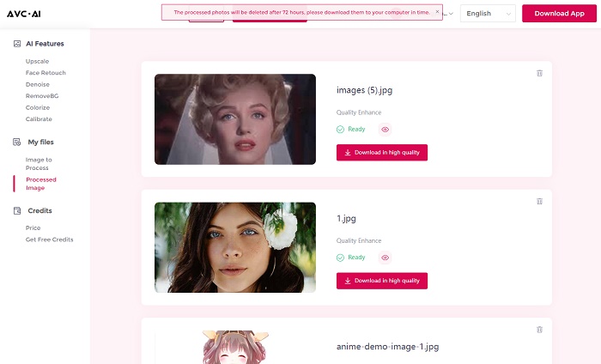
Task: Open the 1.jpg woman with flower thumbnail
Action: pyautogui.click(x=235, y=247)
